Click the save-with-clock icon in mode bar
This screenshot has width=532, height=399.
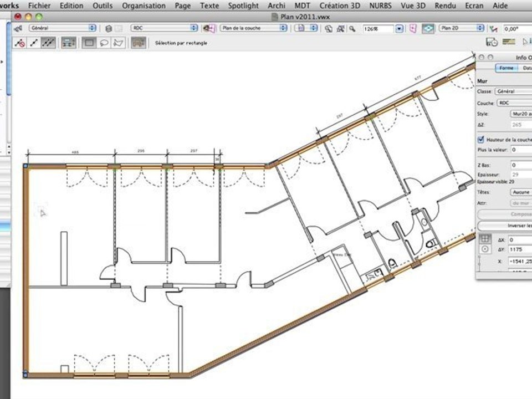coord(492,42)
